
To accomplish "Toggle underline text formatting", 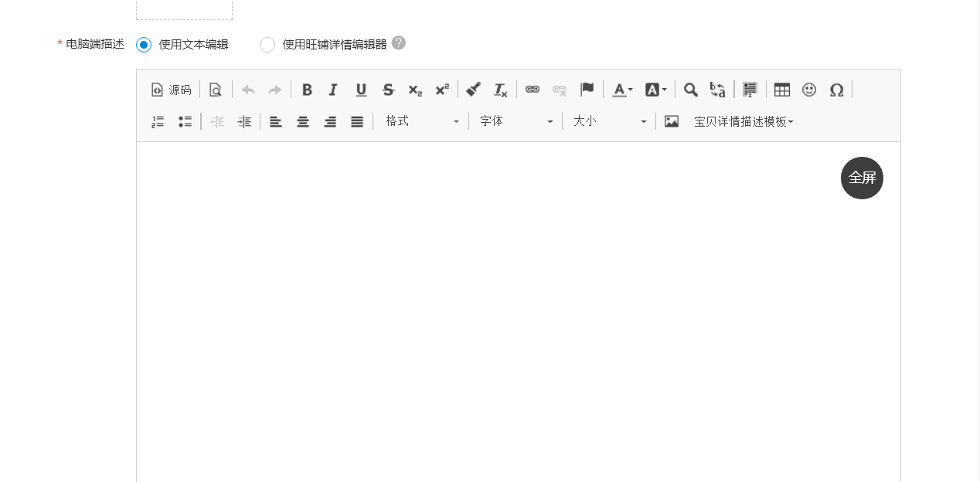I will point(361,90).
